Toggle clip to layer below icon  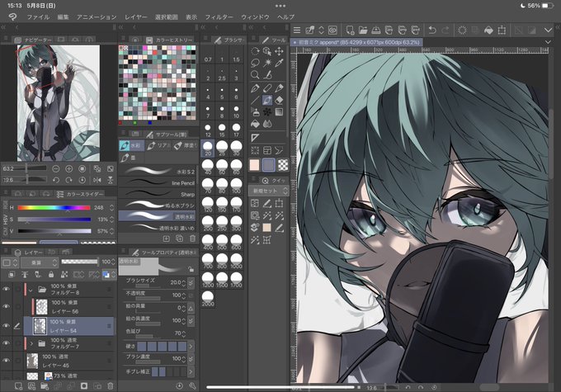pyautogui.click(x=12, y=275)
